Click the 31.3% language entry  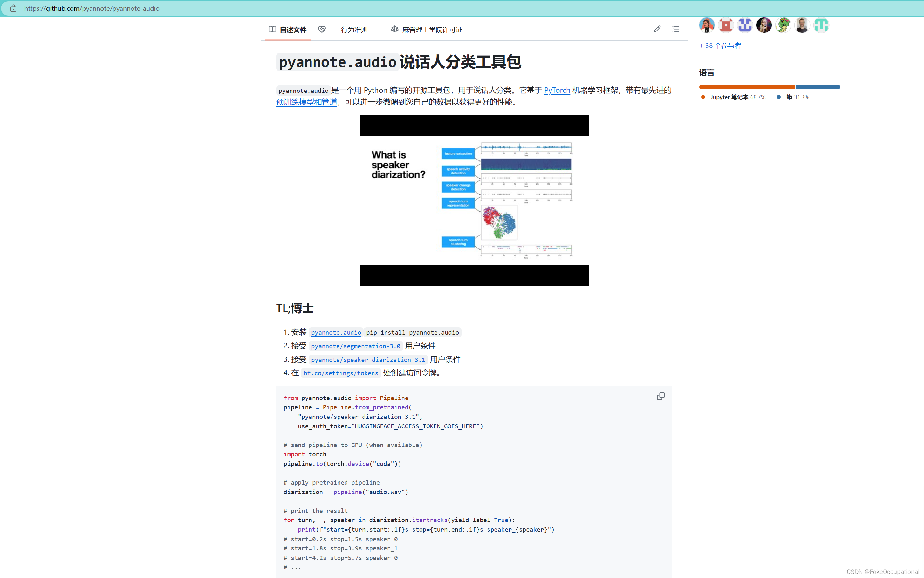tap(793, 97)
